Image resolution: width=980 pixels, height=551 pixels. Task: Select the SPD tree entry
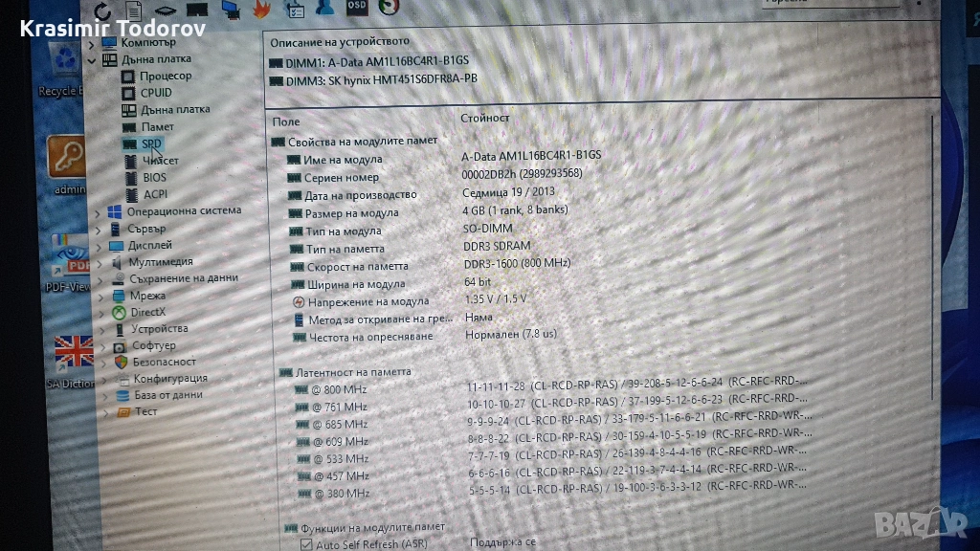tap(151, 143)
